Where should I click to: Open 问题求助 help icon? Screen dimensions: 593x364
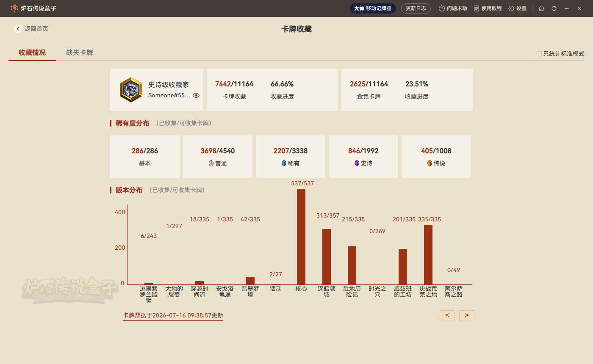click(442, 8)
